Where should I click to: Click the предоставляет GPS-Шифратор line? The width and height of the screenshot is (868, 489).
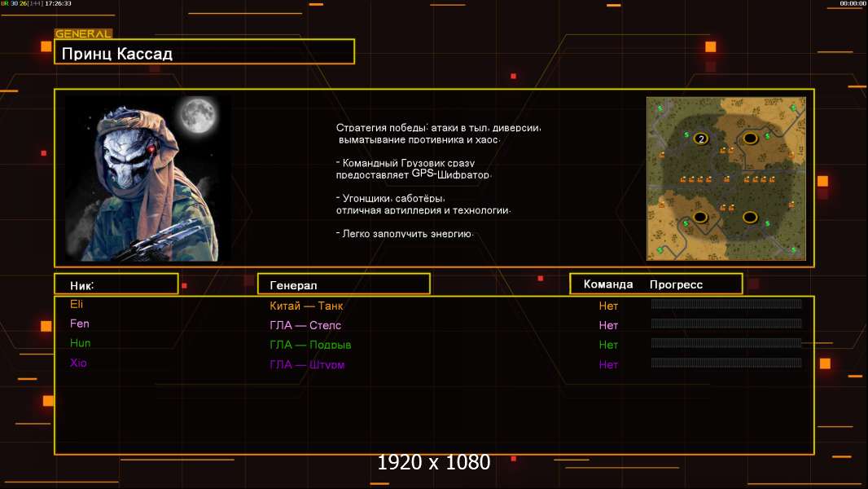pyautogui.click(x=413, y=174)
